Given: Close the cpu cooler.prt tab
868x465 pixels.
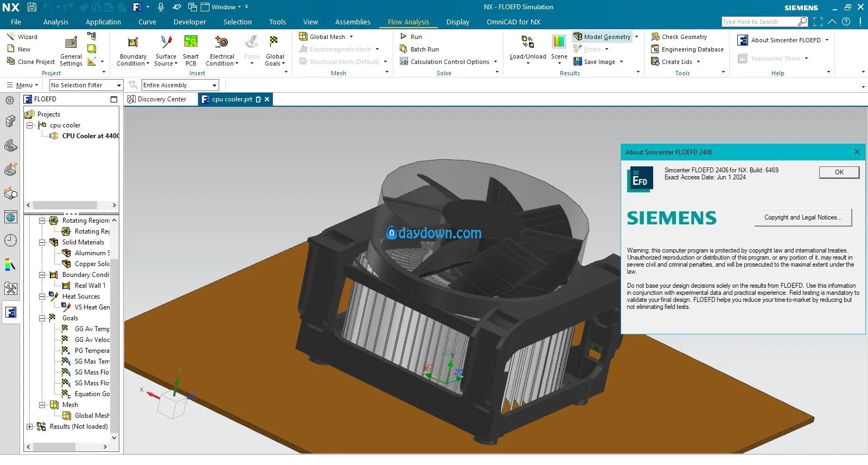Looking at the screenshot, I should pyautogui.click(x=267, y=99).
